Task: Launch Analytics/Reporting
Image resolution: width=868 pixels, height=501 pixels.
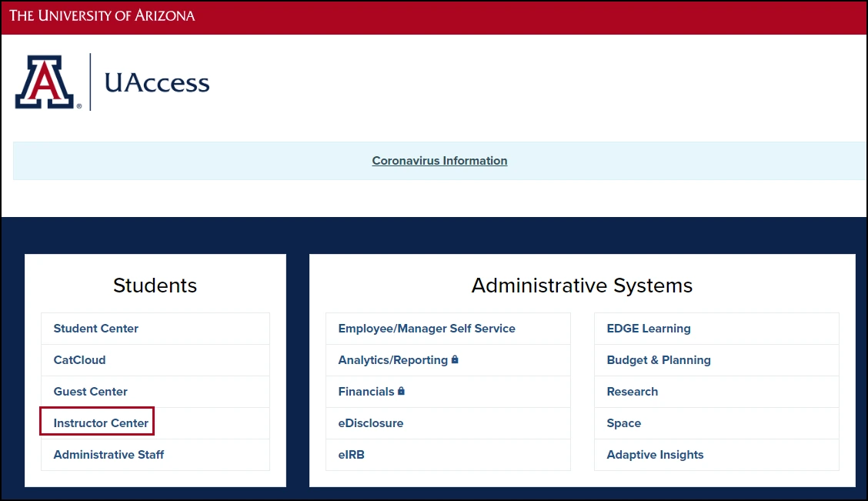Action: (x=392, y=360)
